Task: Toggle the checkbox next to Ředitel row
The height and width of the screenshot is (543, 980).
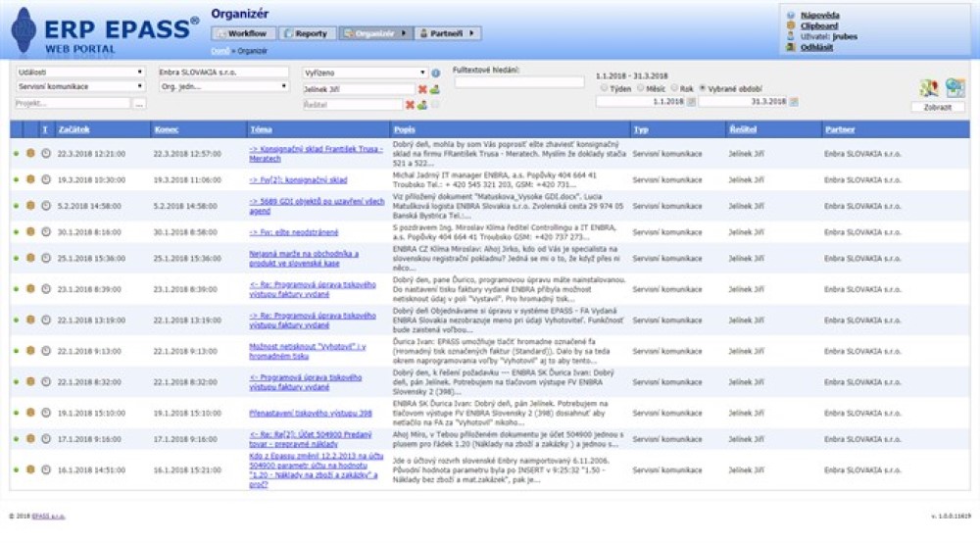Action: click(x=435, y=105)
